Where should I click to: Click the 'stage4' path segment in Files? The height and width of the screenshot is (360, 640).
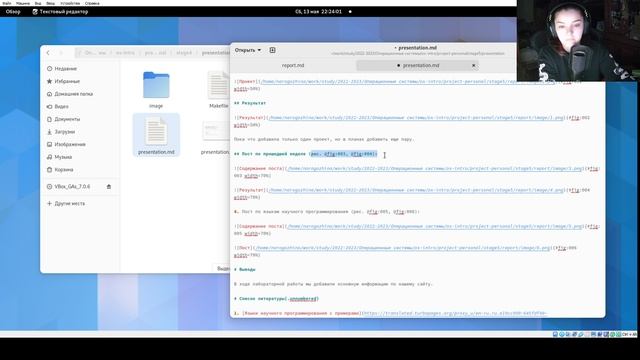click(x=184, y=53)
